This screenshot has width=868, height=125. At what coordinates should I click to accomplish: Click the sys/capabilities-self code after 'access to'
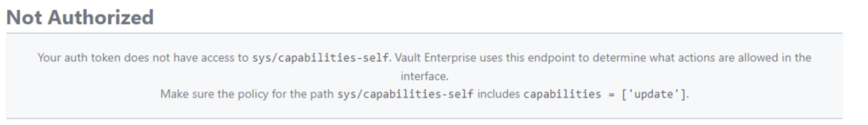click(320, 58)
